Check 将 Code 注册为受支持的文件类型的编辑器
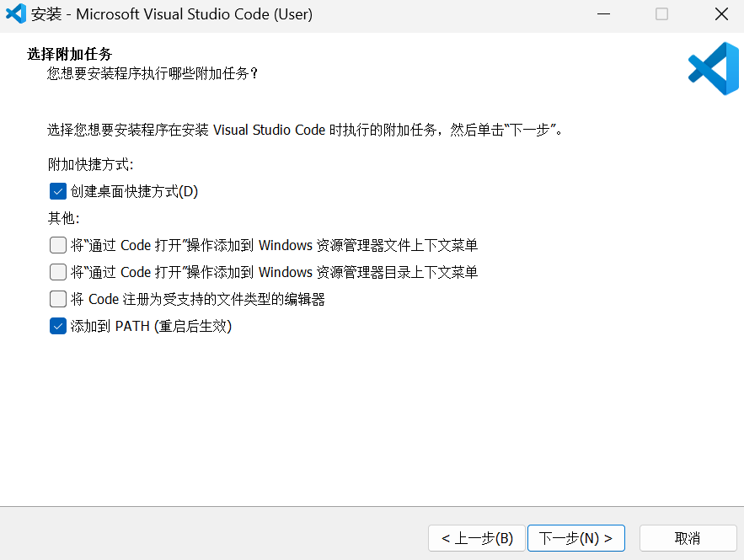Viewport: 744px width, 560px height. (x=58, y=299)
